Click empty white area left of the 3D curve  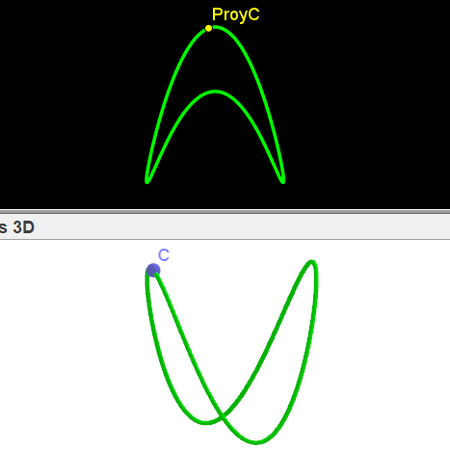pos(67,343)
